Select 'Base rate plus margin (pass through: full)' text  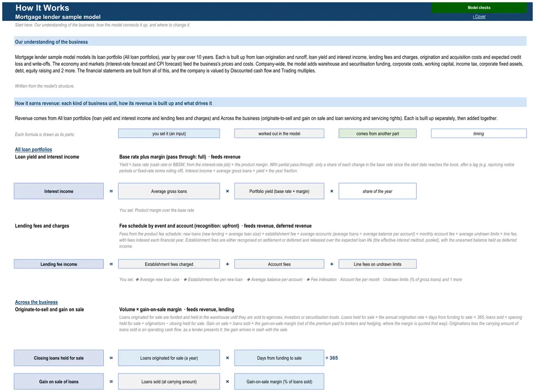[163, 157]
